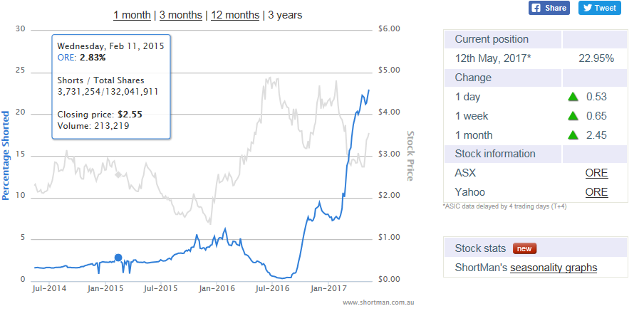The width and height of the screenshot is (644, 311).
Task: Click the Percentage Shorted axis label
Action: click(x=6, y=154)
